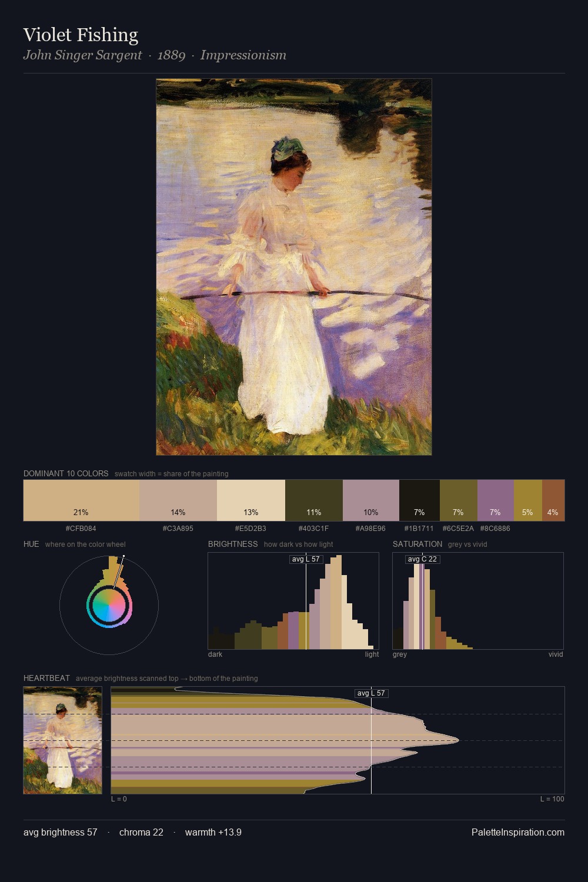Click the hex label #A98E96
This screenshot has height=882, width=588.
pos(371,529)
